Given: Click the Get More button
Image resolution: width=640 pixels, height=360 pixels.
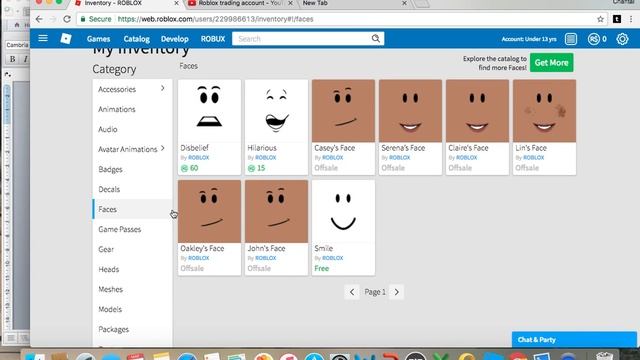Looking at the screenshot, I should point(551,62).
